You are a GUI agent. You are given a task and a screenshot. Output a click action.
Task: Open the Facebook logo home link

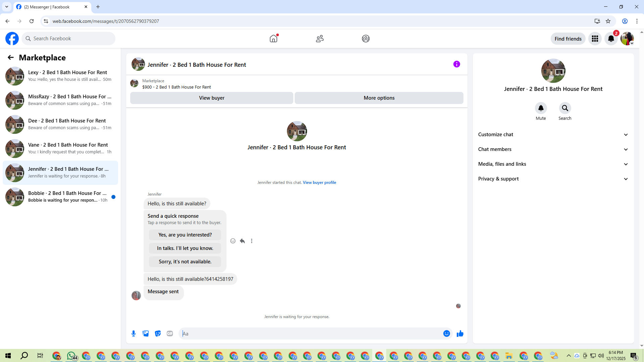(12, 39)
